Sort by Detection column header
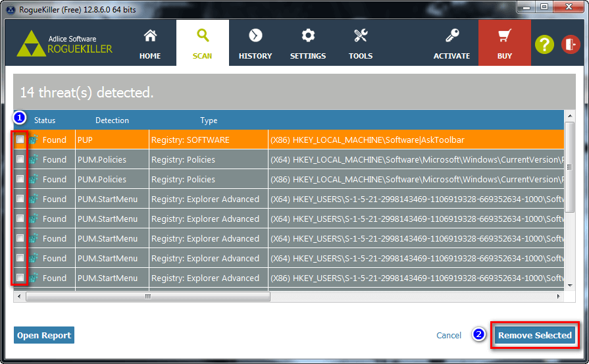589x364 pixels. [112, 120]
